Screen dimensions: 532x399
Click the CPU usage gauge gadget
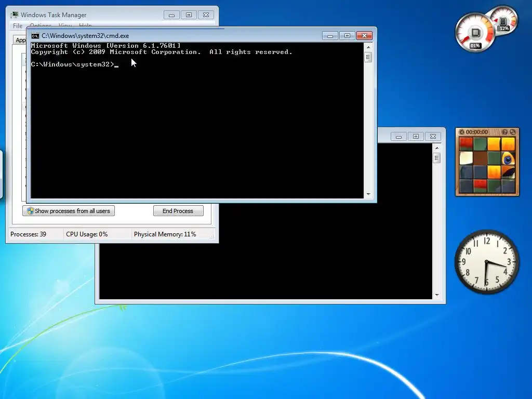point(475,33)
